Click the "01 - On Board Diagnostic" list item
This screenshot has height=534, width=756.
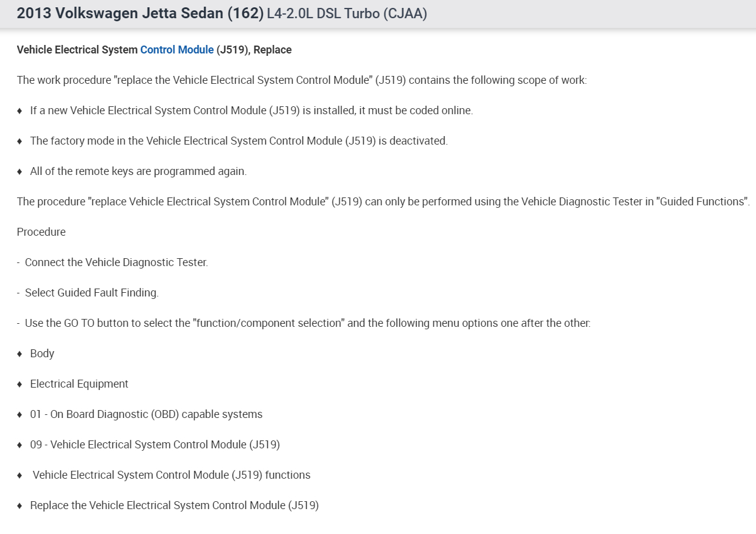click(146, 414)
